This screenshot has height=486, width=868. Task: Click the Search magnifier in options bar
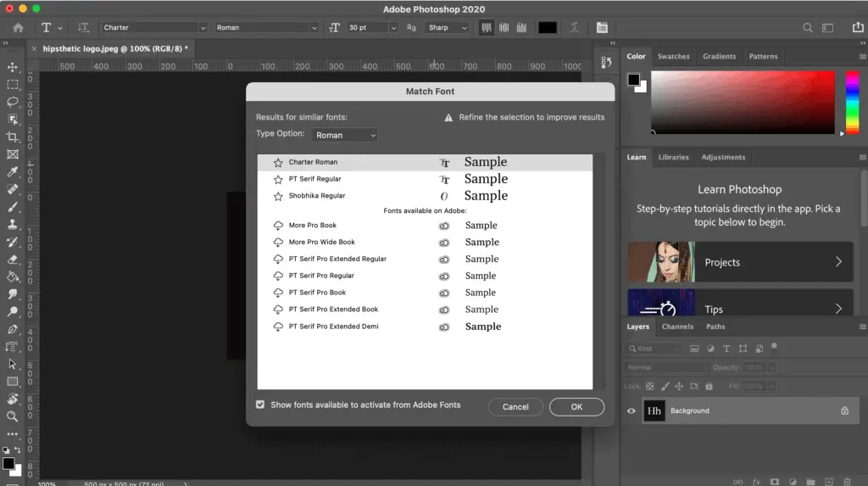coord(808,28)
